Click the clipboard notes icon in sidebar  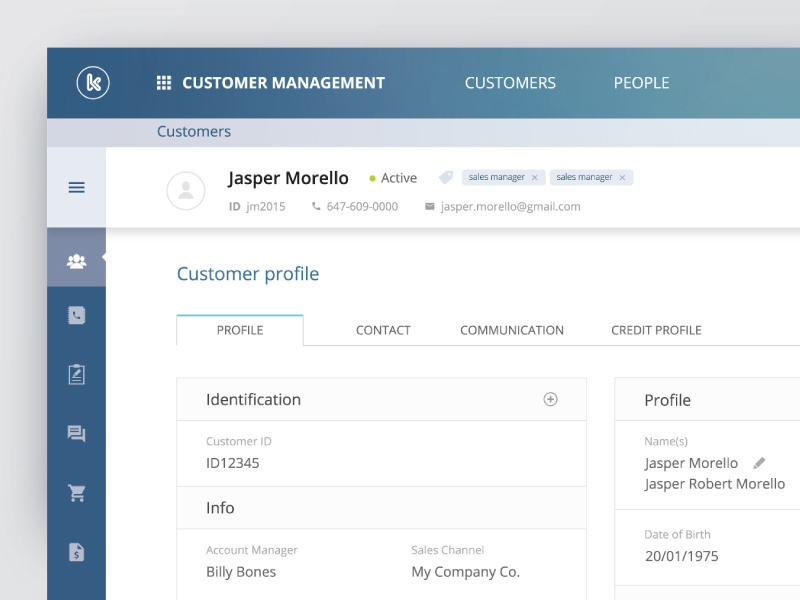click(x=76, y=374)
